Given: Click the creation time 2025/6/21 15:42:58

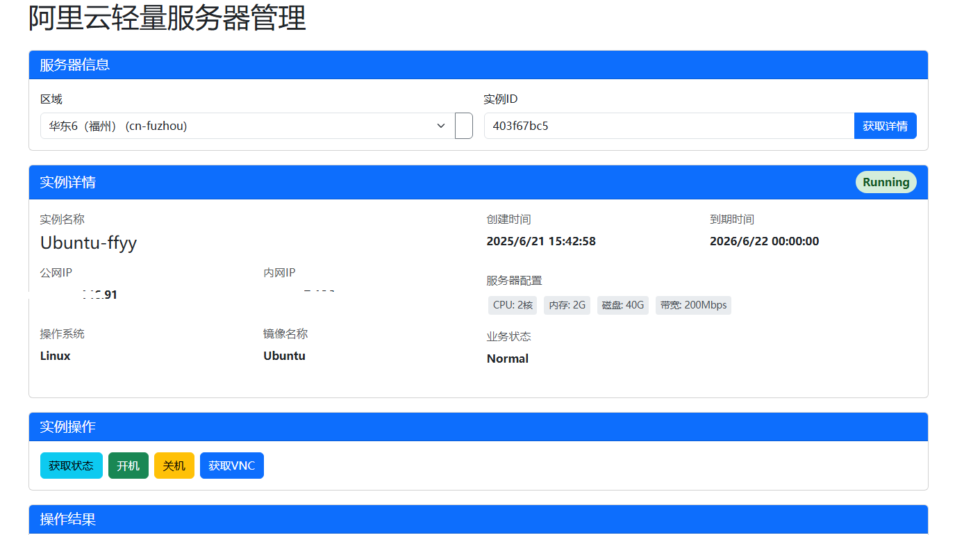Looking at the screenshot, I should (x=541, y=241).
